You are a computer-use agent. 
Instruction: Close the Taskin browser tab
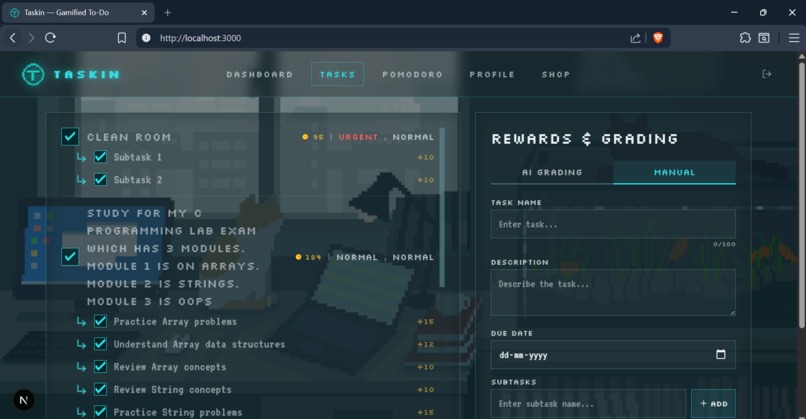(x=144, y=12)
